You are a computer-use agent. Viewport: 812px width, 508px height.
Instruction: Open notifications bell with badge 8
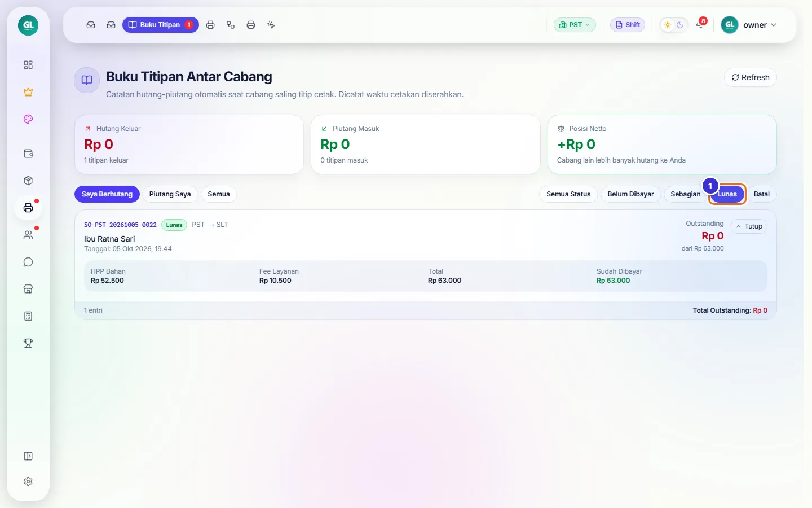tap(700, 25)
